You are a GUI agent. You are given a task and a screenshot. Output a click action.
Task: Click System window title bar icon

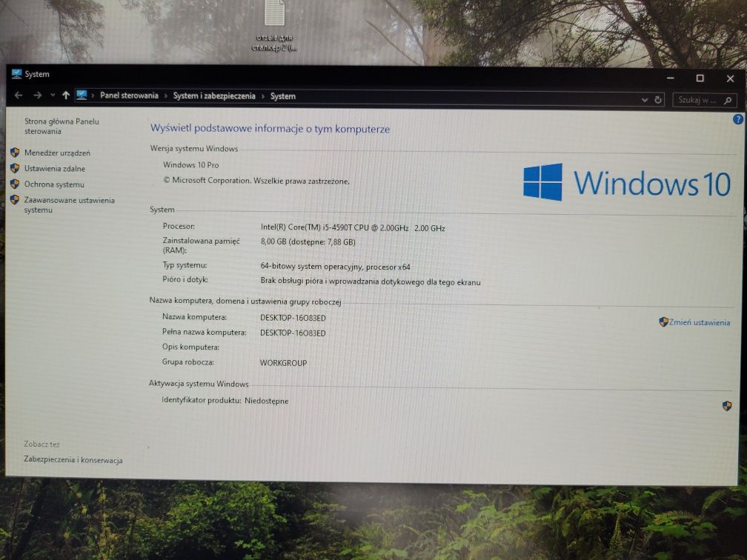[x=16, y=74]
